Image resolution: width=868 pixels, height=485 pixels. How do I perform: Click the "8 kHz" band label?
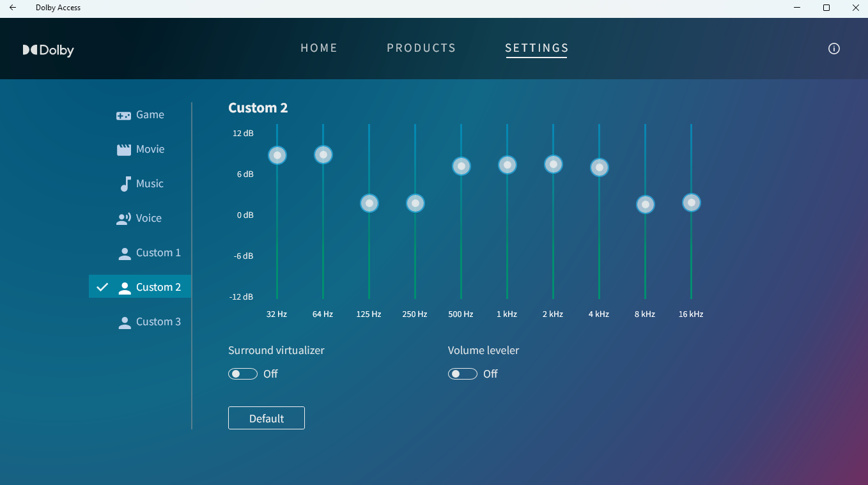click(645, 314)
